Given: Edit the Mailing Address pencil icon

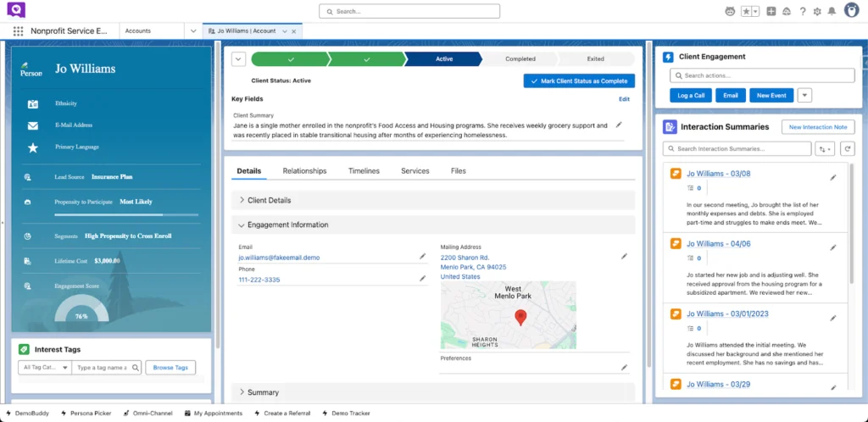Looking at the screenshot, I should click(x=624, y=256).
